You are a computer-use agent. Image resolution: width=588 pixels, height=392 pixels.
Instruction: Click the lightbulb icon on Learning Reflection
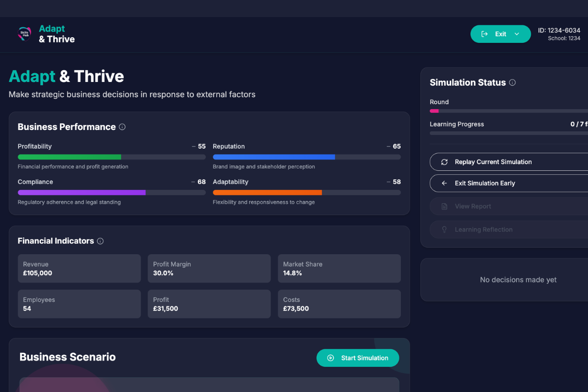(x=445, y=230)
